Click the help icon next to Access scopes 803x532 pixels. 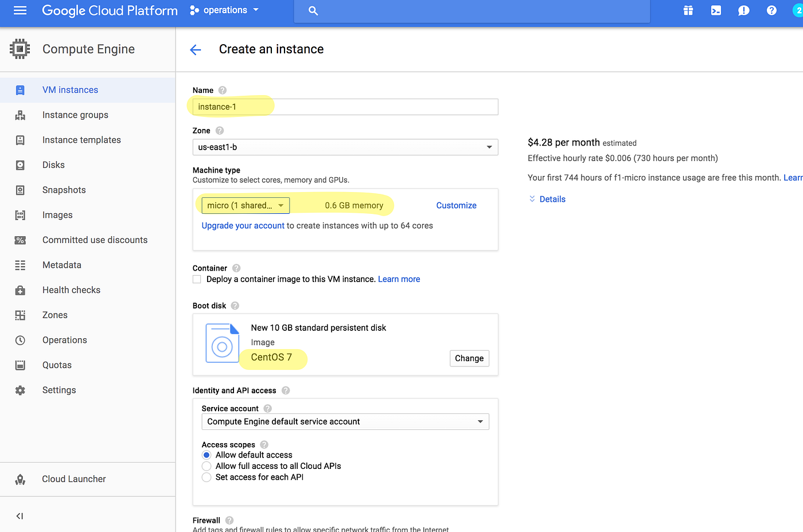pos(264,445)
